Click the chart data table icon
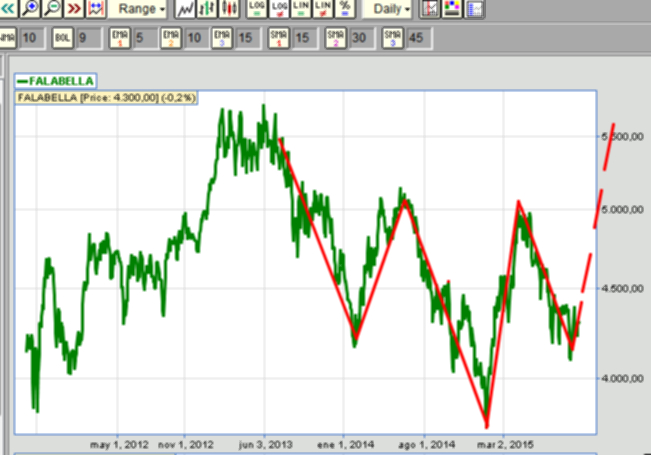Image resolution: width=651 pixels, height=455 pixels. click(474, 8)
